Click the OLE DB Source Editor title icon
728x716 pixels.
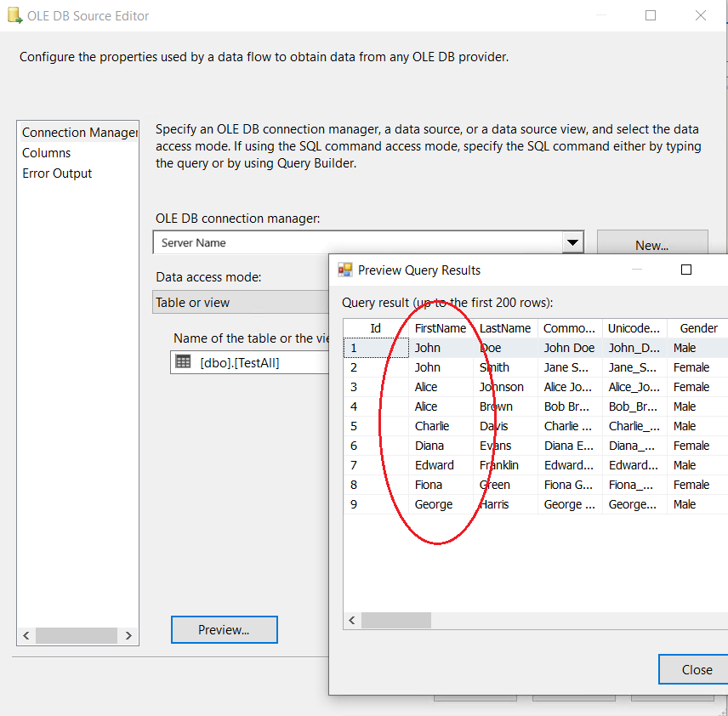(x=14, y=15)
